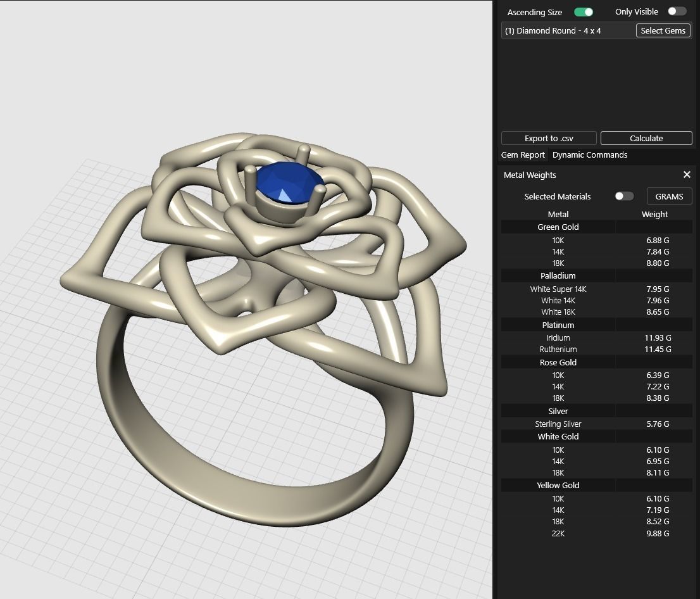
Task: Select the White Gold group header
Action: click(558, 436)
